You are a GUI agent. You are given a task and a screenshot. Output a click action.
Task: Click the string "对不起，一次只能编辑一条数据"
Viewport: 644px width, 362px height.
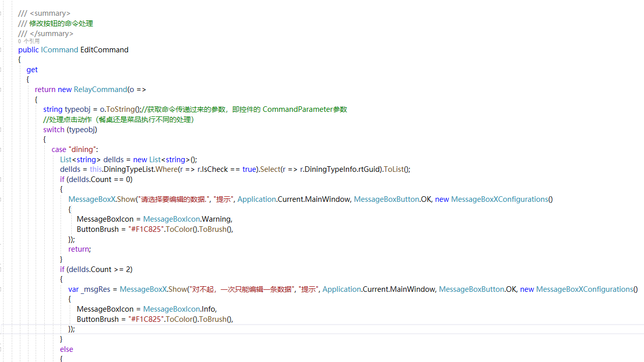click(x=242, y=289)
